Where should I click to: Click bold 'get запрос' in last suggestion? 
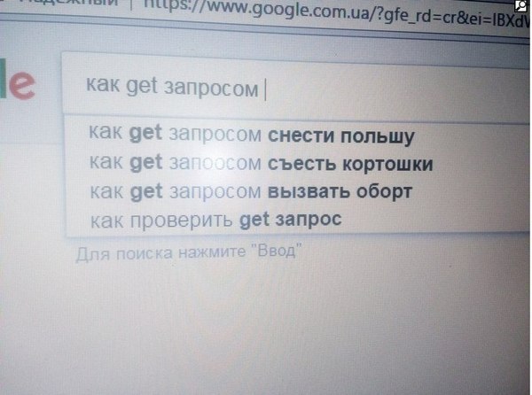point(291,220)
